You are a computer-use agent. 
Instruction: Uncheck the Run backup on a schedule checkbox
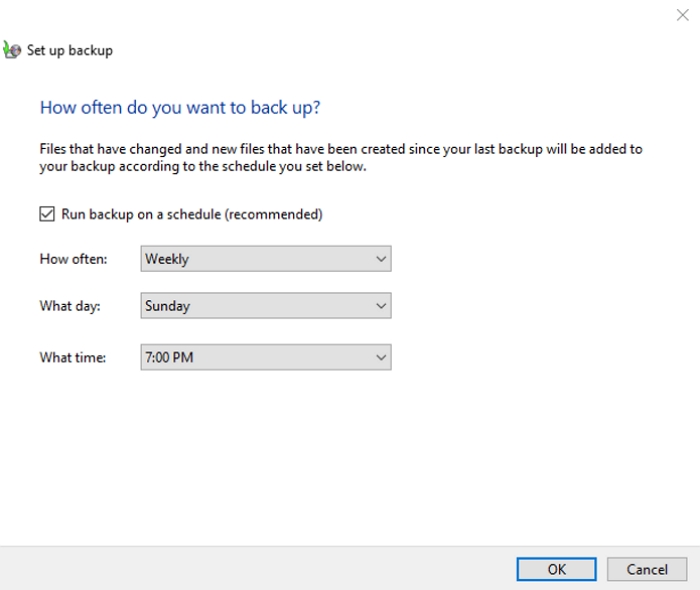click(x=47, y=214)
